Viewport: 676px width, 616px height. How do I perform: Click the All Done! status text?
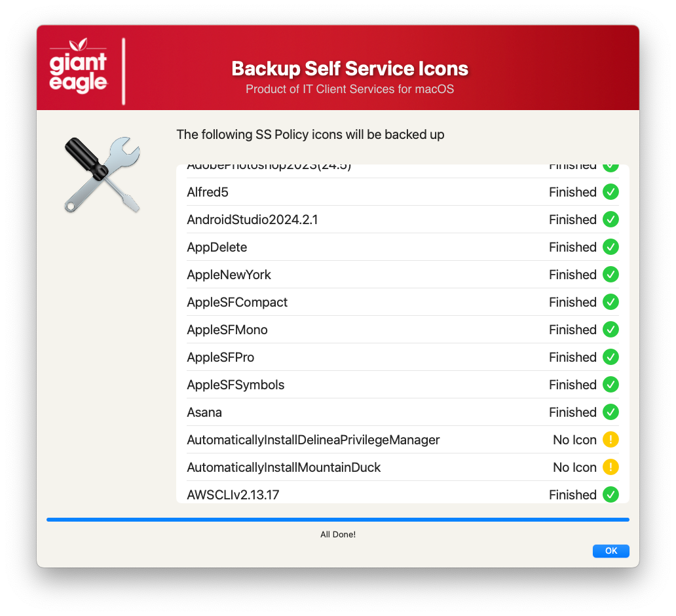click(x=338, y=535)
